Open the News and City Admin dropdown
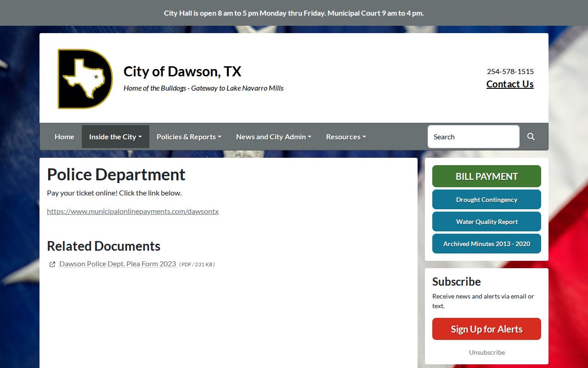This screenshot has width=588, height=368. point(273,137)
